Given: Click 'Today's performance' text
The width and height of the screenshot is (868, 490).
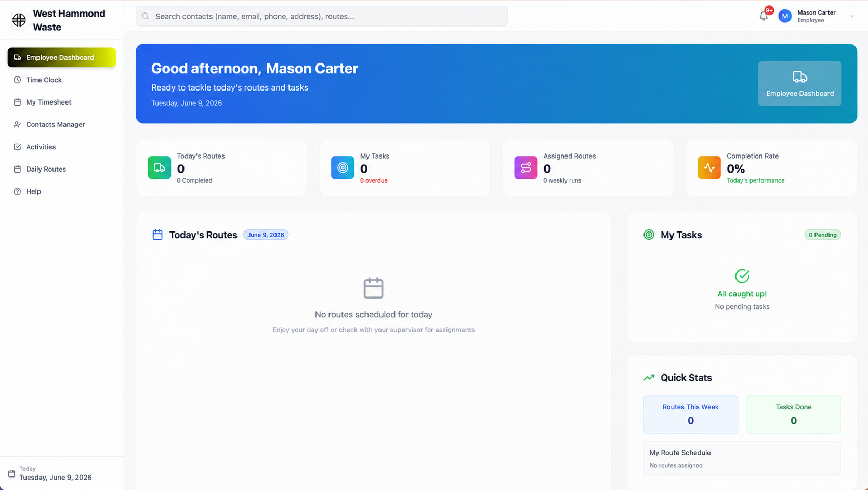Looking at the screenshot, I should click(x=755, y=180).
